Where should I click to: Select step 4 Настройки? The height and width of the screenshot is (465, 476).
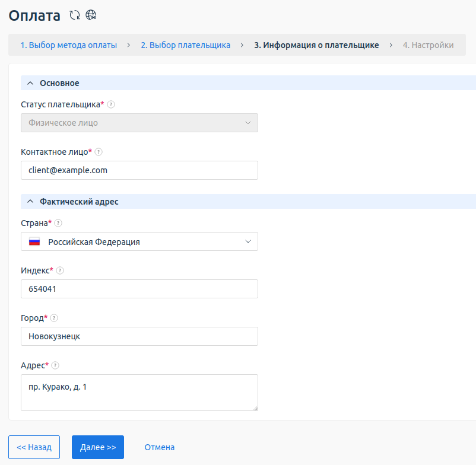[x=428, y=45]
